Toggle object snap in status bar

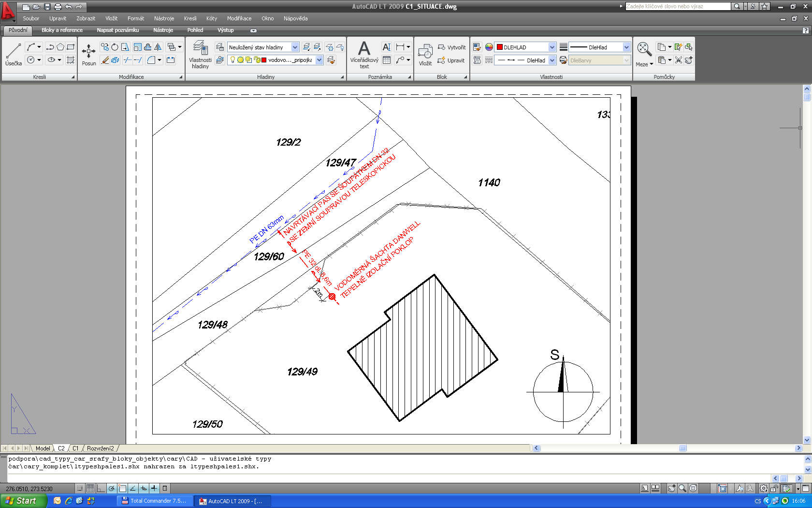(x=122, y=488)
